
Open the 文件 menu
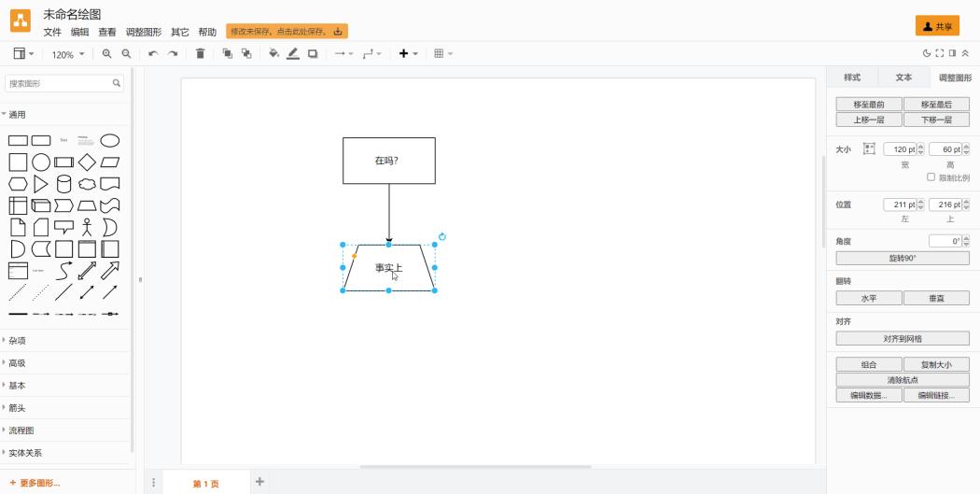pyautogui.click(x=52, y=32)
